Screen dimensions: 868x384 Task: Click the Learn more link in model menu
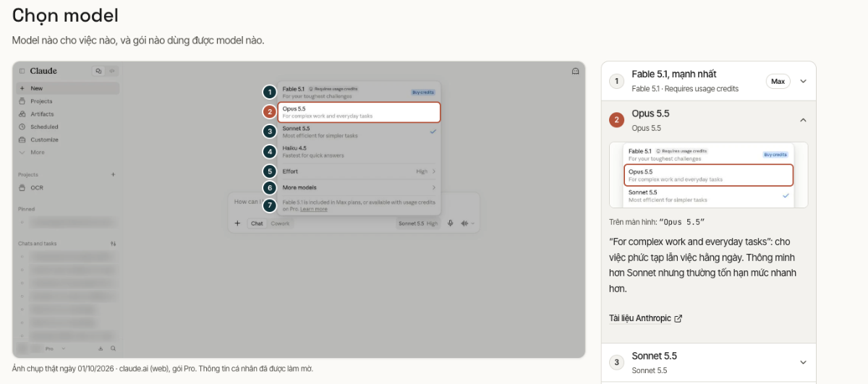coord(314,209)
